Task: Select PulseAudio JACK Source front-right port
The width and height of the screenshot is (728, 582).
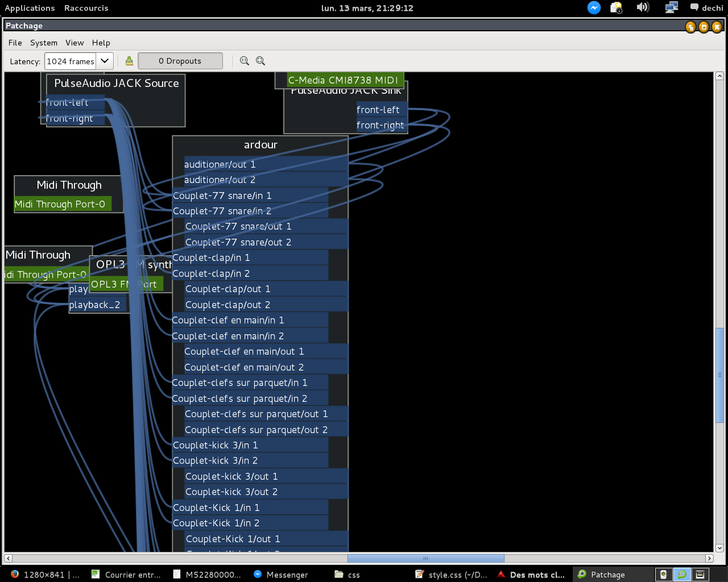Action: pos(75,118)
